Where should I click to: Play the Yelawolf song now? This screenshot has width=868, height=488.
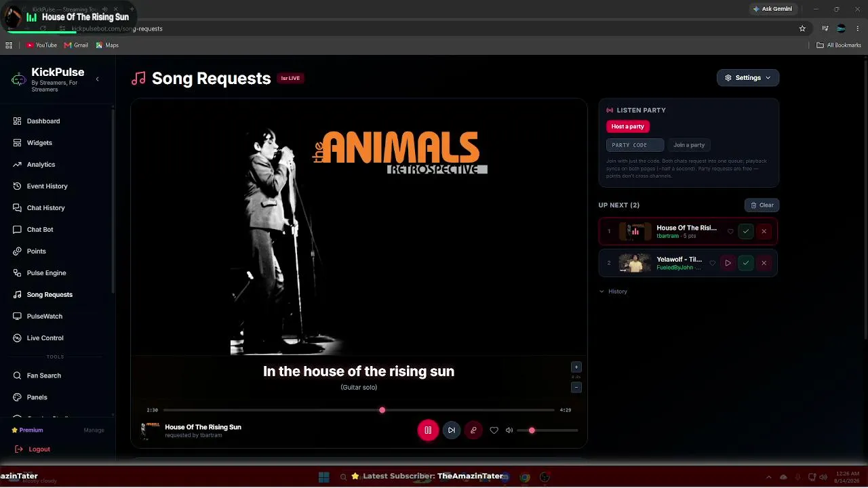point(728,263)
